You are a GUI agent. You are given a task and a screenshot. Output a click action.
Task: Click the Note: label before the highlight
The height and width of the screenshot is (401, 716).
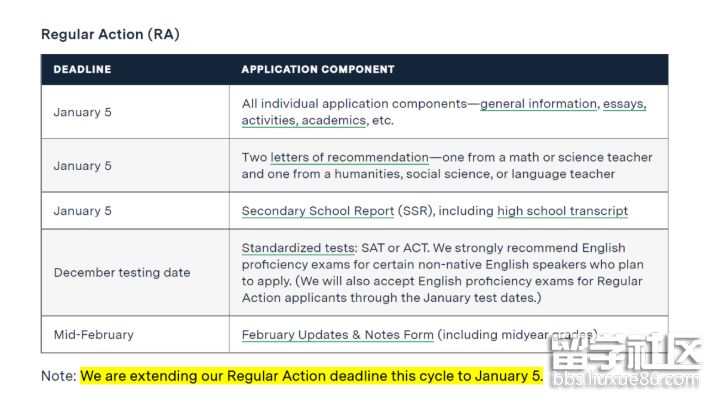[x=58, y=377]
